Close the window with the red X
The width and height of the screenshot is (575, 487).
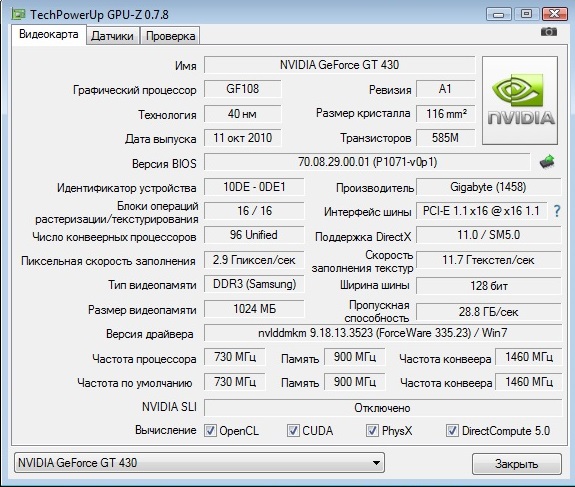pyautogui.click(x=554, y=14)
